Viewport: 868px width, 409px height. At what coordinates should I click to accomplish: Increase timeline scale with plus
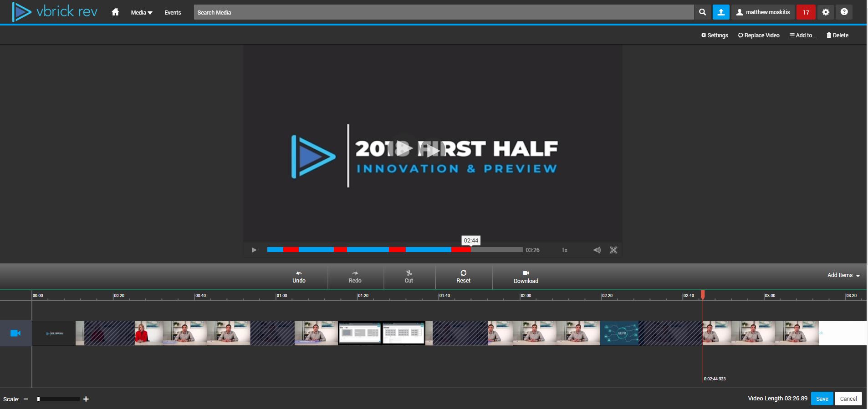coord(86,399)
